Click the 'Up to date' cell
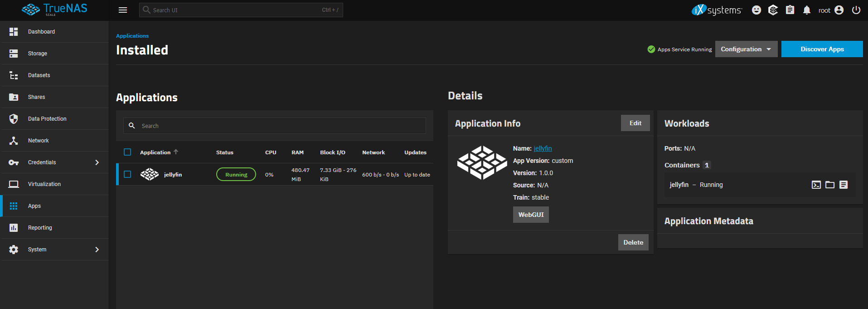Screen dimensions: 868x309 pos(417,175)
